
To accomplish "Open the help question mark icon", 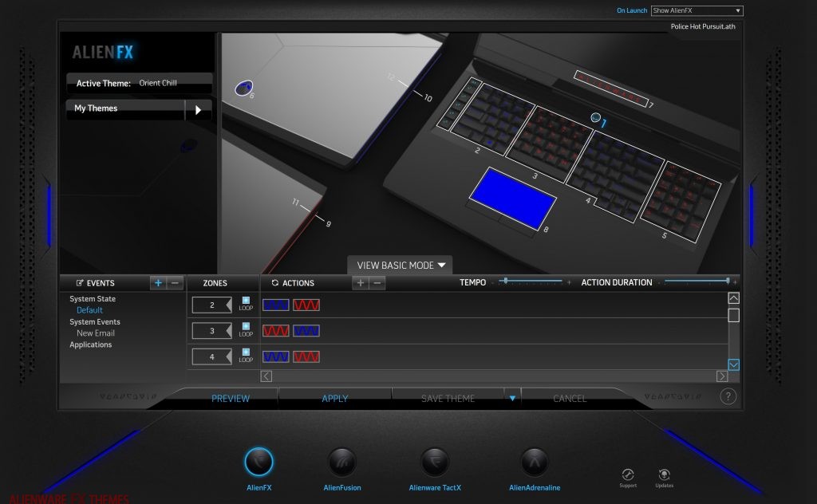I will [728, 397].
